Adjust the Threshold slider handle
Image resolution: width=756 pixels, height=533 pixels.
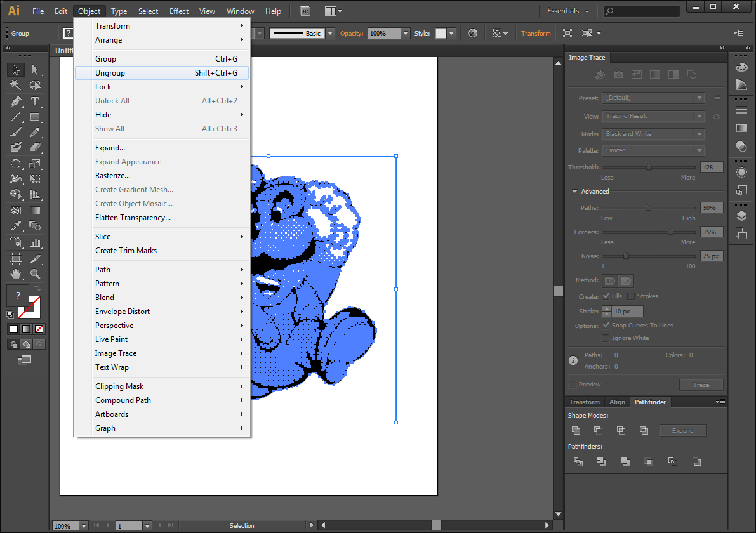coord(649,168)
